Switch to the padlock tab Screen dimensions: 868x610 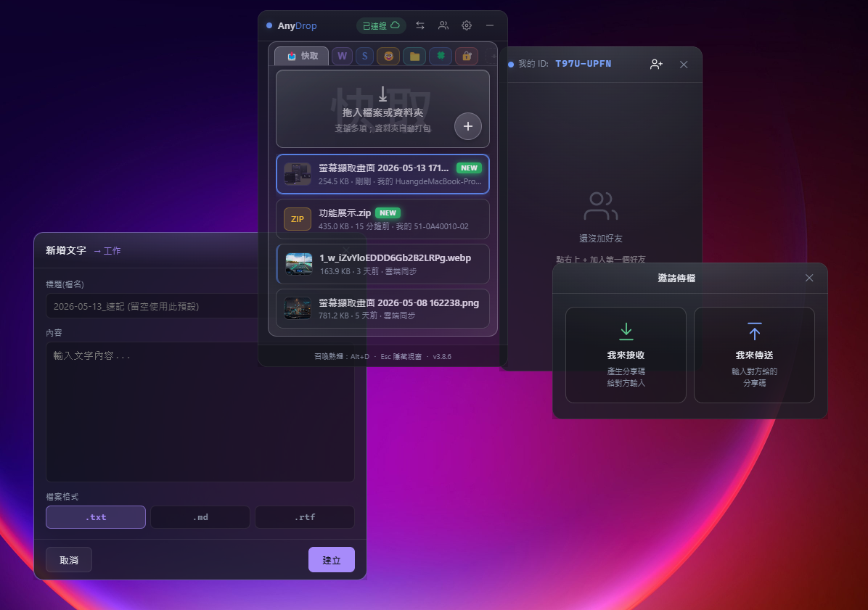(467, 56)
